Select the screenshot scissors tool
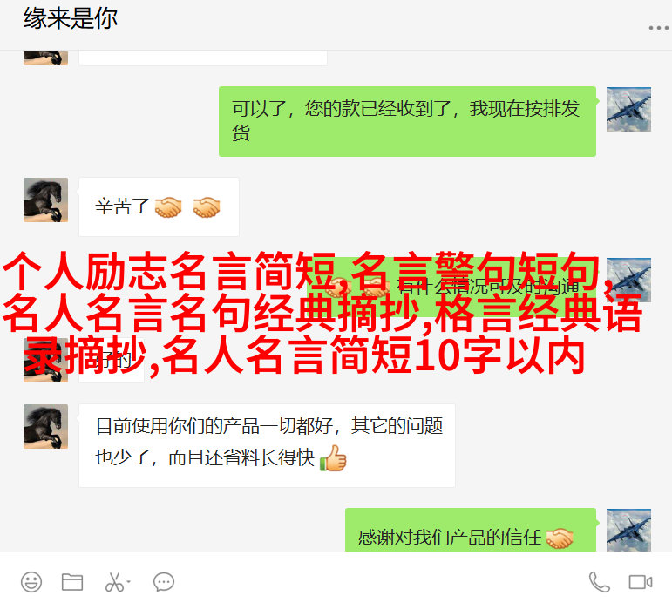Screen dimensions: 672x616 click(x=114, y=582)
